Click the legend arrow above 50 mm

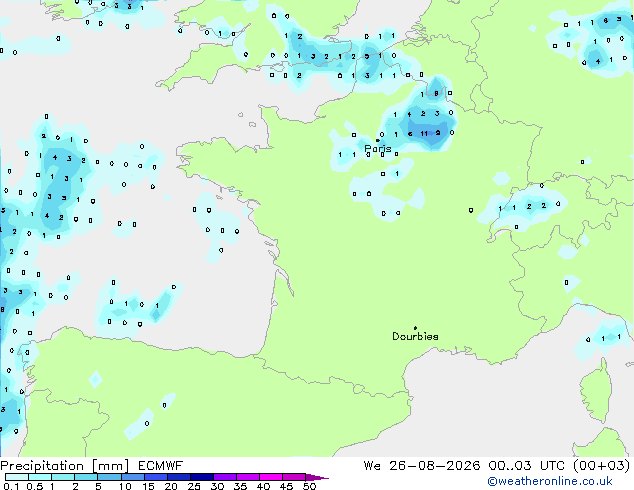[317, 477]
